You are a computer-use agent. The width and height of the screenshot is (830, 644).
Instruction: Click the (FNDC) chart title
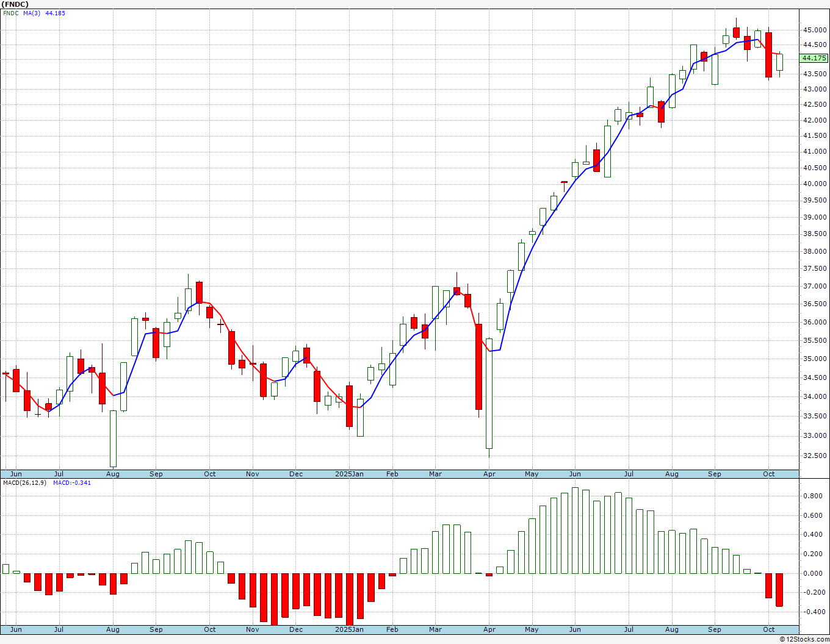click(14, 4)
